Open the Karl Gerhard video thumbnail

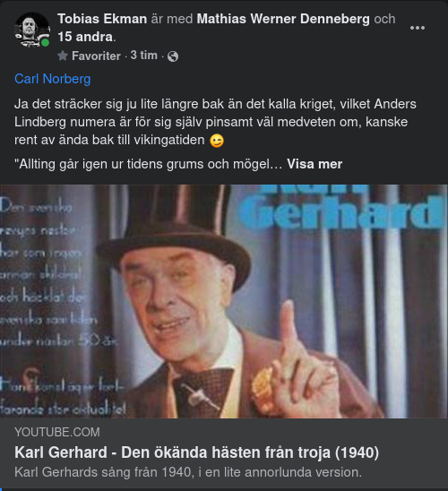[224, 301]
